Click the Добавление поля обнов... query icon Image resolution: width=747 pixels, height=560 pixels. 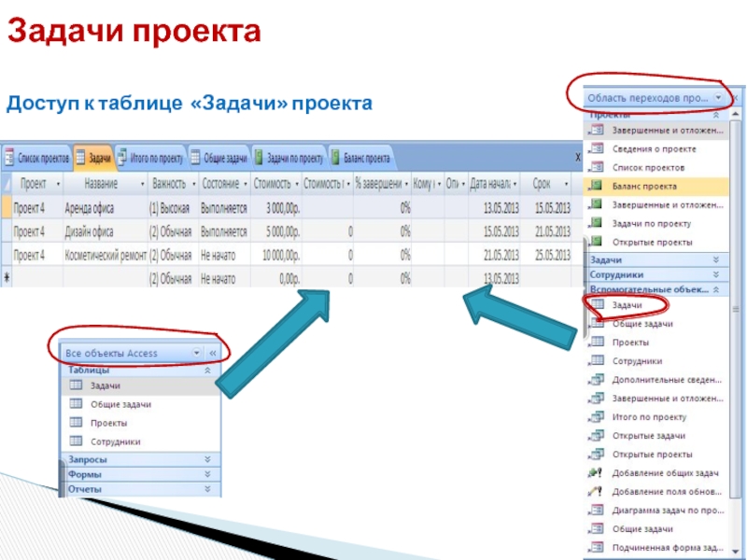point(597,491)
